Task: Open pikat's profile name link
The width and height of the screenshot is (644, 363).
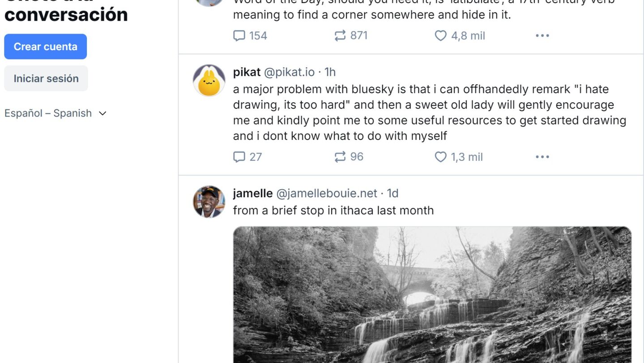Action: (x=247, y=72)
